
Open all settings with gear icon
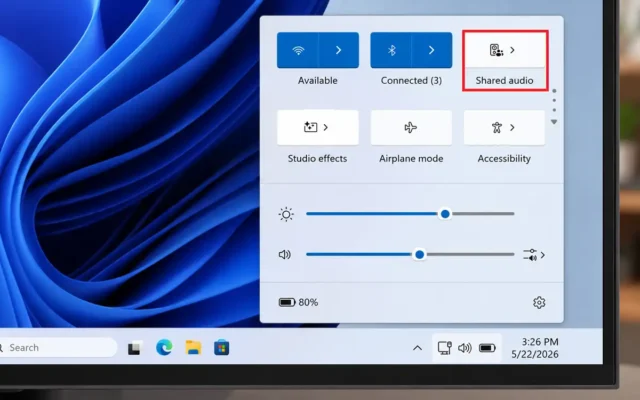(539, 302)
